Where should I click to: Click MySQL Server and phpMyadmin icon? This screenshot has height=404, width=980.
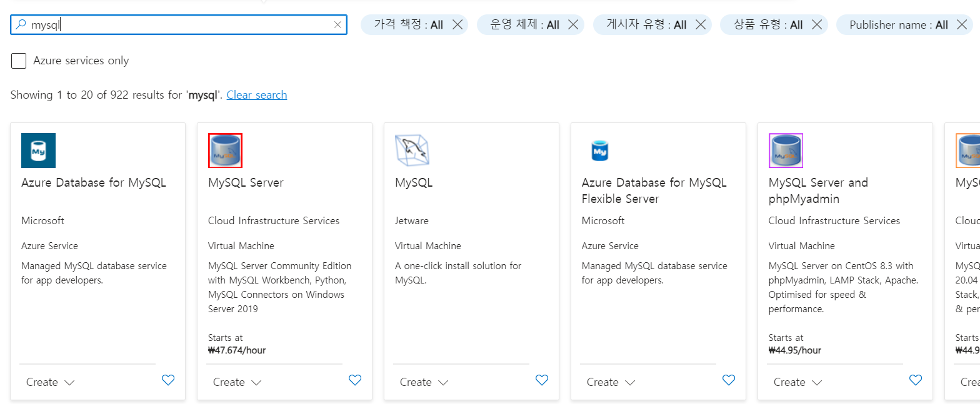tap(786, 150)
